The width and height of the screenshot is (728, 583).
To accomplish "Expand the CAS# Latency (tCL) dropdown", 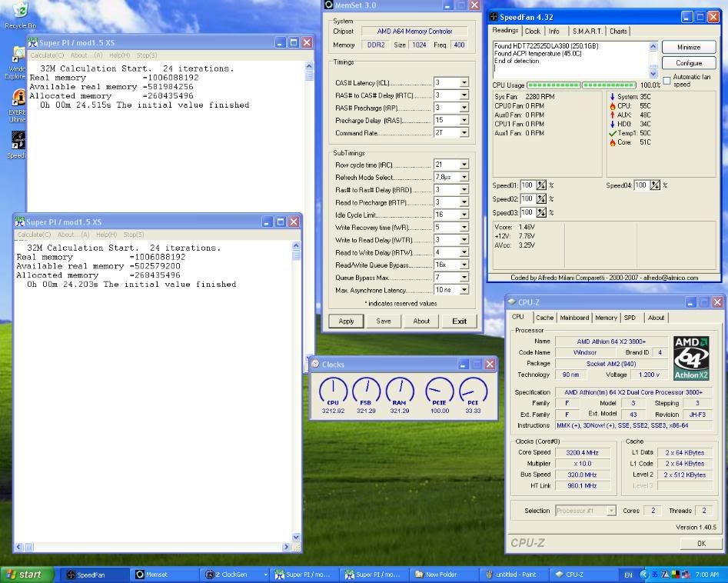I will coord(464,83).
